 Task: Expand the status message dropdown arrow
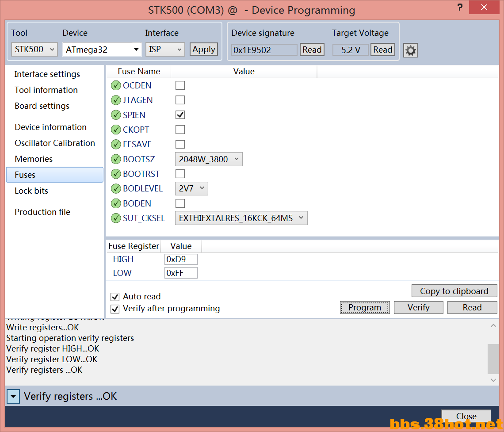pyautogui.click(x=13, y=397)
